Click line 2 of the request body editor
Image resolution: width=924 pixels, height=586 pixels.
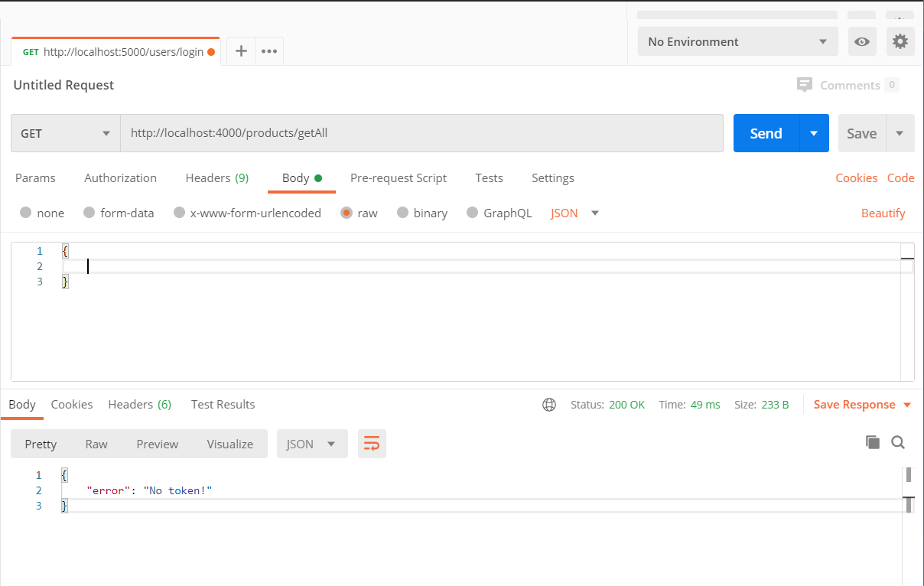[482, 266]
